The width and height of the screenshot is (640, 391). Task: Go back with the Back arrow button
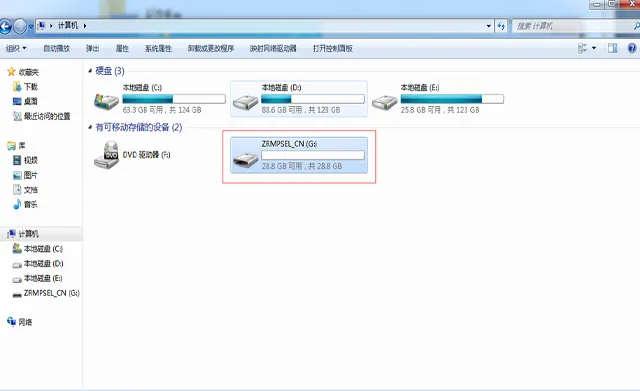[5, 27]
